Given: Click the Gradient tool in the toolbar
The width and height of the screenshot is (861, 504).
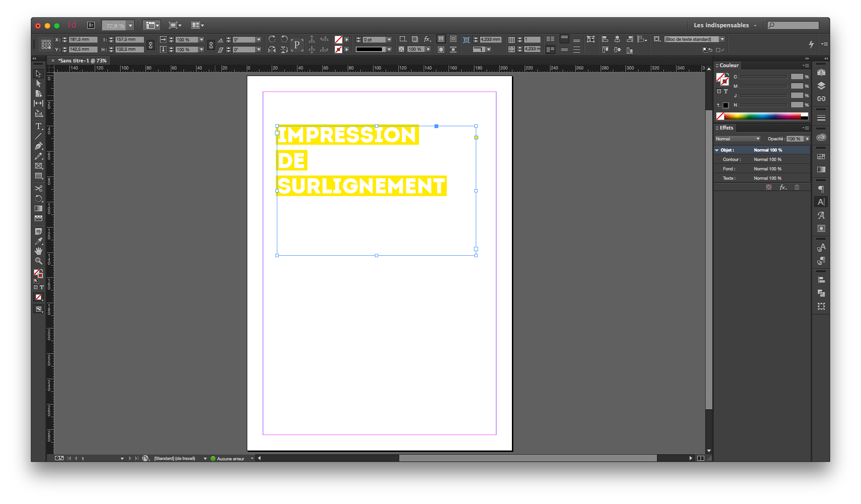Looking at the screenshot, I should [x=38, y=208].
